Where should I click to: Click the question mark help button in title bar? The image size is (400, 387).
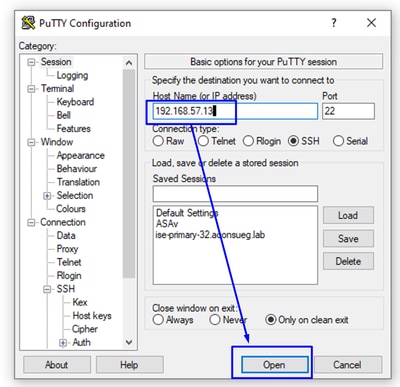(x=334, y=23)
